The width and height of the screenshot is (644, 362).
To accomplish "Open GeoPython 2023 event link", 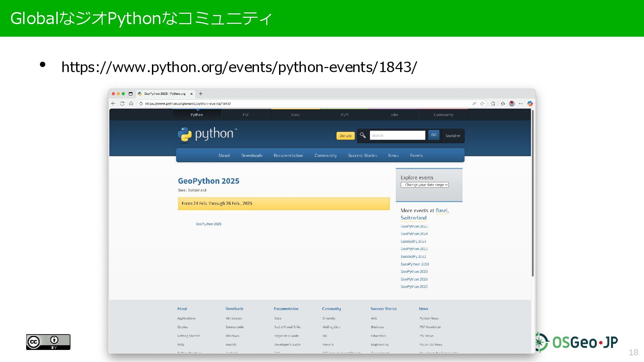I will 414,249.
